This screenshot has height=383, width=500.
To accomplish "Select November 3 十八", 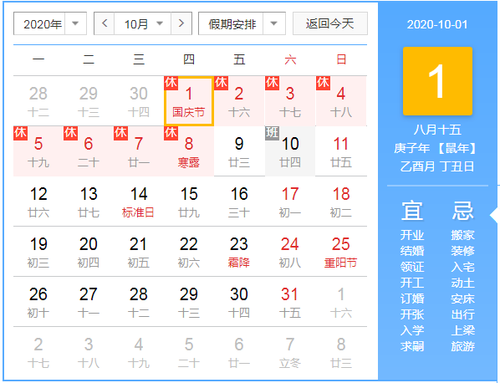I will 88,352.
